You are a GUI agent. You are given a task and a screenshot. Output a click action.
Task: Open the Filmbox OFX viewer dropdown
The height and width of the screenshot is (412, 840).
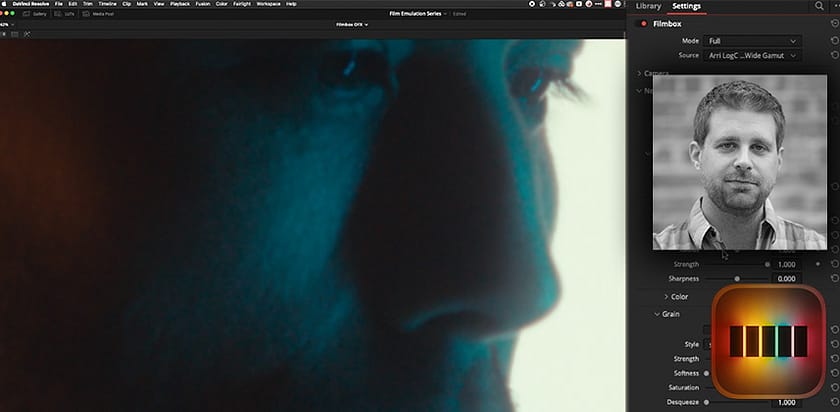click(x=352, y=24)
